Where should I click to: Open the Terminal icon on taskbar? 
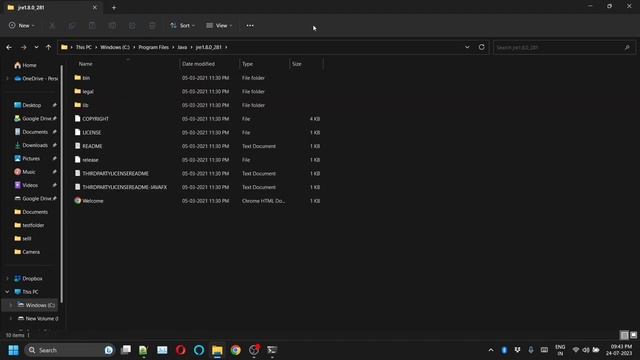[x=272, y=350]
